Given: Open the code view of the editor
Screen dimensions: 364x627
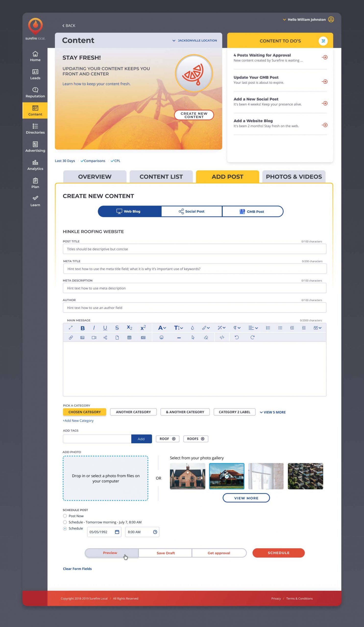Looking at the screenshot, I should pyautogui.click(x=222, y=338).
